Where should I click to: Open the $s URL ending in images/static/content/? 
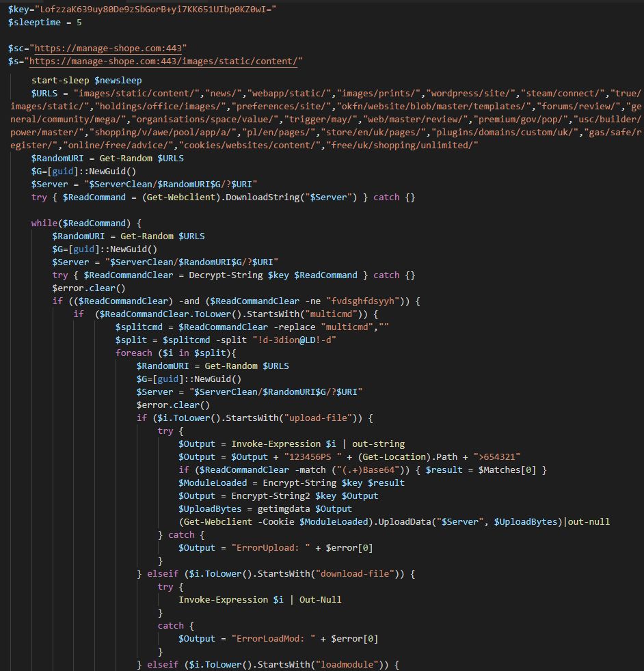coord(163,61)
